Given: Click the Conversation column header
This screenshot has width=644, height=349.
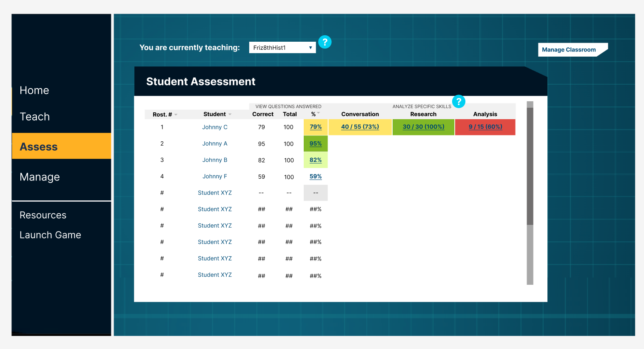Looking at the screenshot, I should tap(360, 114).
